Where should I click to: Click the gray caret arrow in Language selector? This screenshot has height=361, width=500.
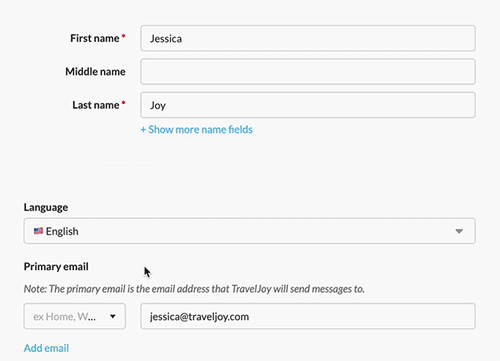pyautogui.click(x=459, y=231)
